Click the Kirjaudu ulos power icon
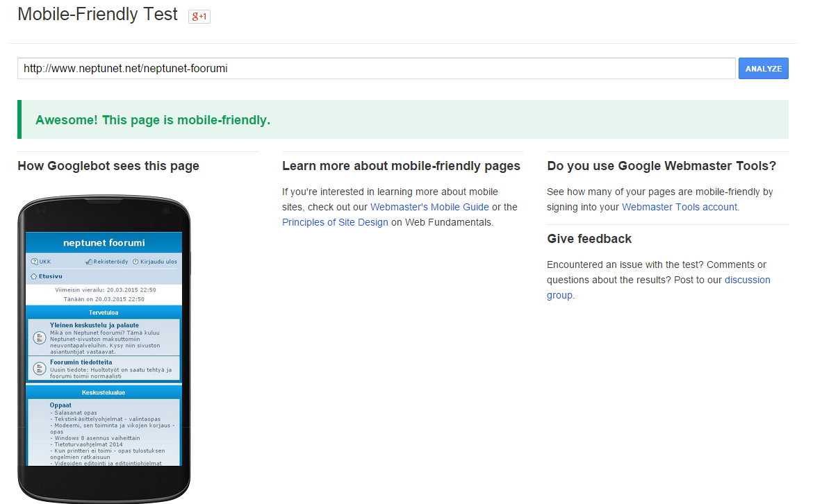This screenshot has width=822, height=504. point(135,262)
